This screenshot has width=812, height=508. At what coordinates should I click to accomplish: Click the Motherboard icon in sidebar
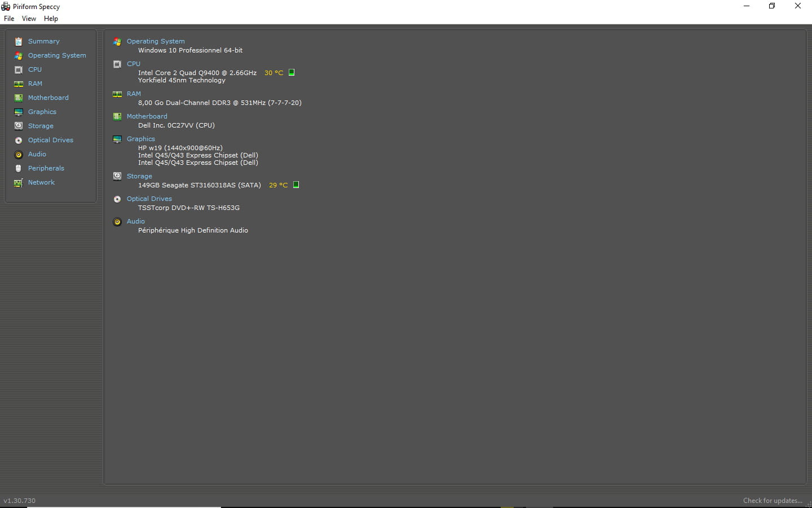[19, 98]
